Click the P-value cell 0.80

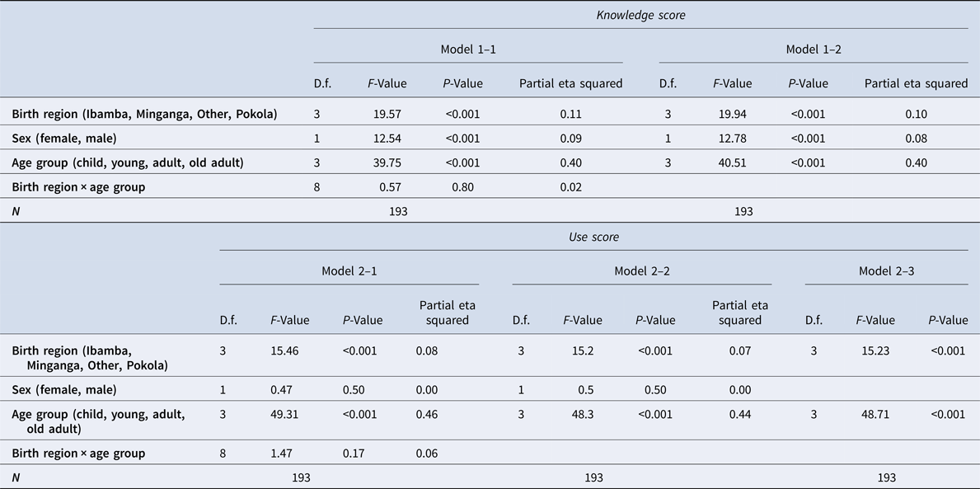[x=462, y=187]
